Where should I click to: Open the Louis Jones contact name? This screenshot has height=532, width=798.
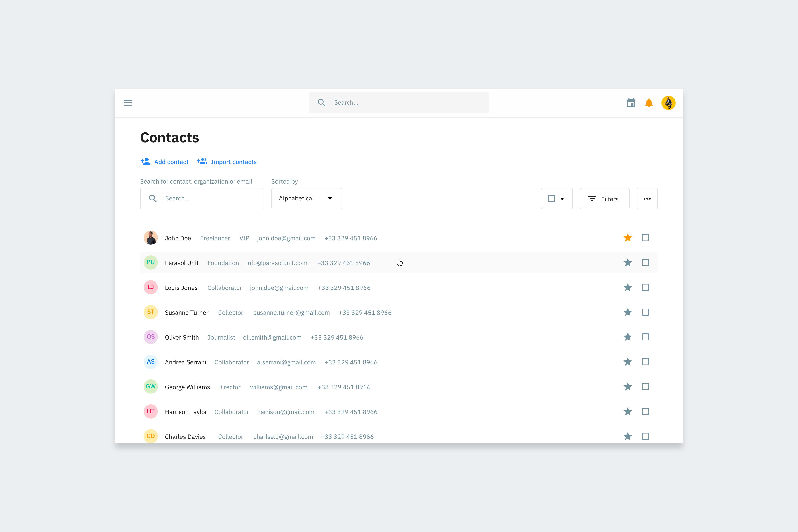click(x=181, y=288)
